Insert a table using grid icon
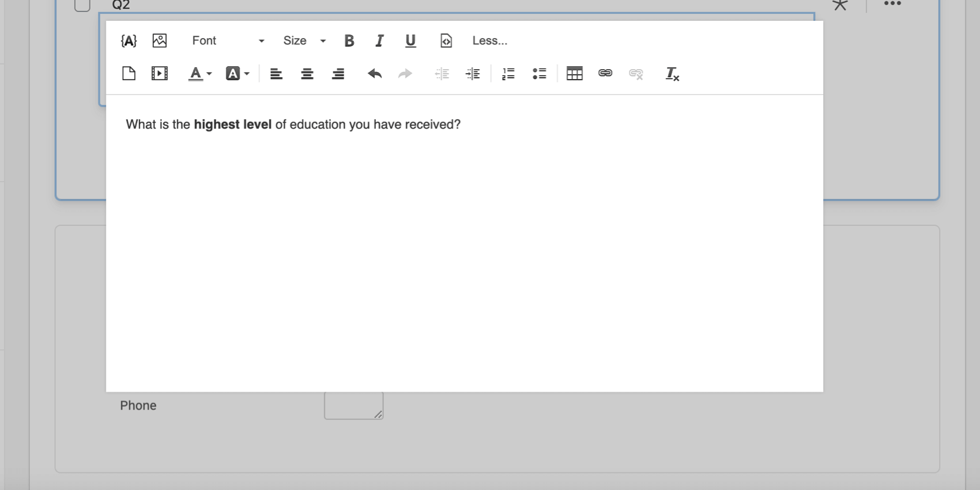This screenshot has width=980, height=490. 575,73
